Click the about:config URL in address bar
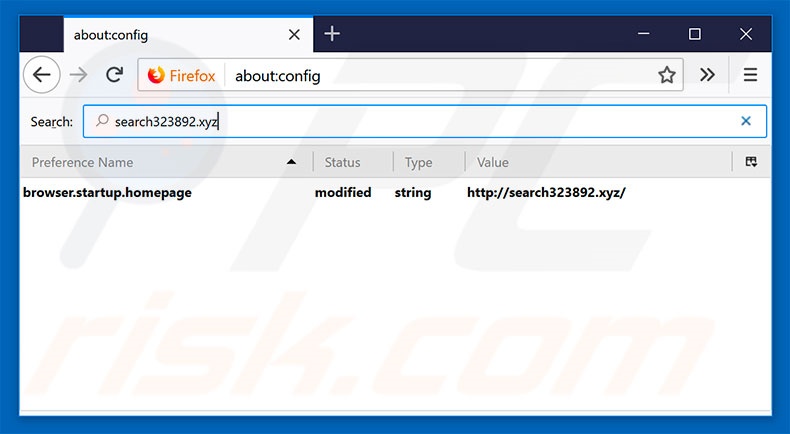 pos(278,76)
